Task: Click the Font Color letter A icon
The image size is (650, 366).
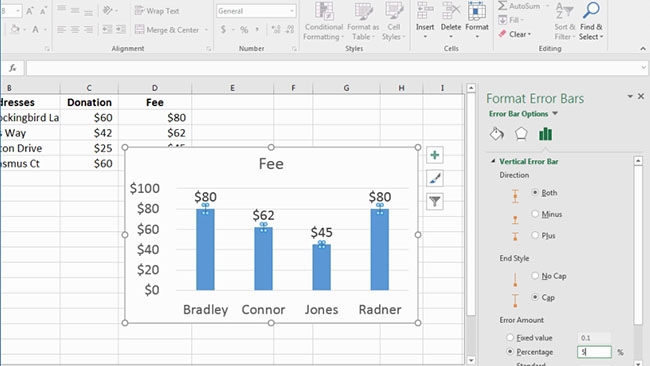Action: pos(36,29)
